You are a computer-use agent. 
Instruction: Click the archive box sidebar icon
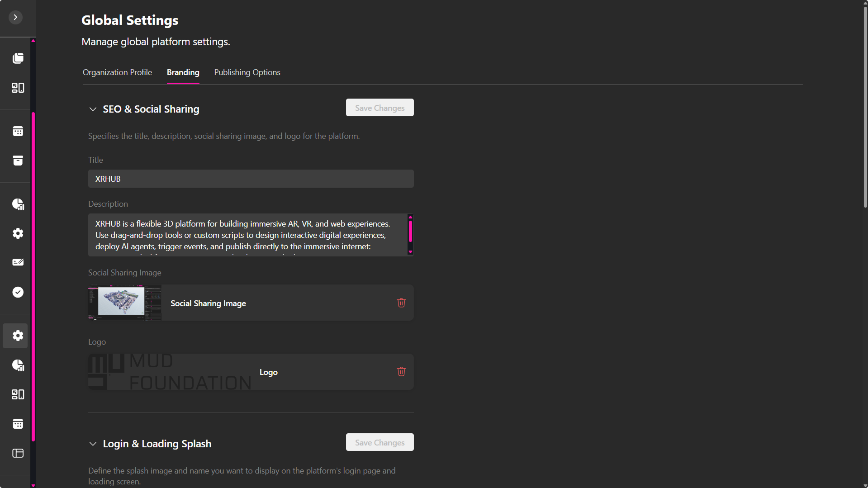(x=18, y=161)
